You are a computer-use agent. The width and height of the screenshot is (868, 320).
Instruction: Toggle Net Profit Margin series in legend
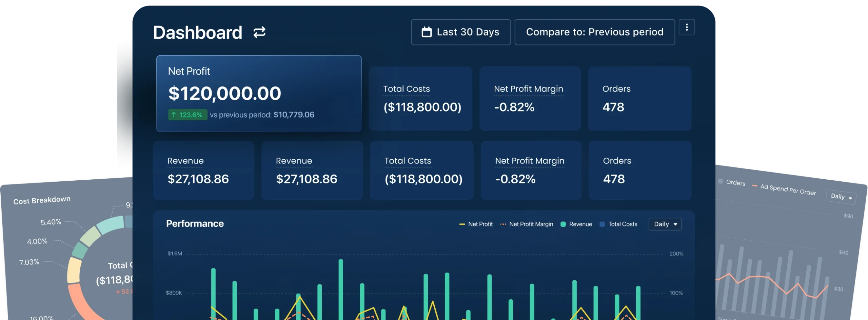pyautogui.click(x=527, y=224)
